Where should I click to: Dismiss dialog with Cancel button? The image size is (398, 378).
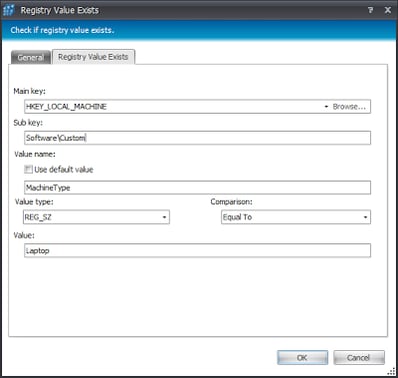(x=359, y=358)
